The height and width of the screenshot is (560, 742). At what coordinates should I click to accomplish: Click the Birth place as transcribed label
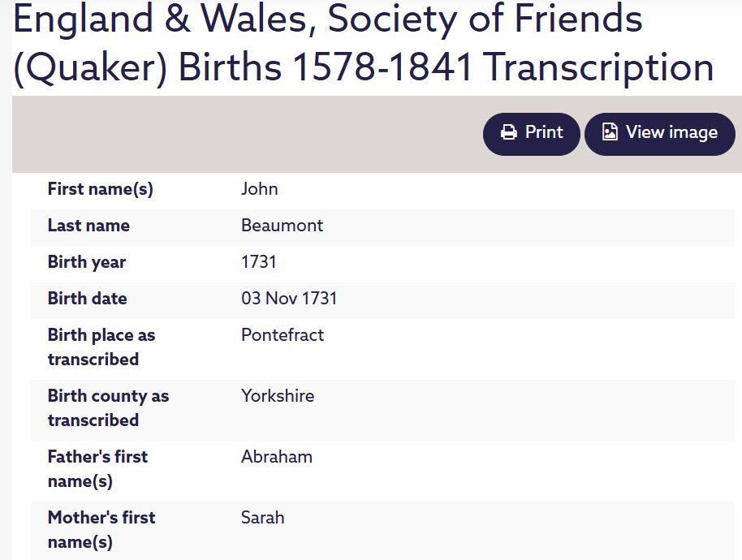coord(101,347)
